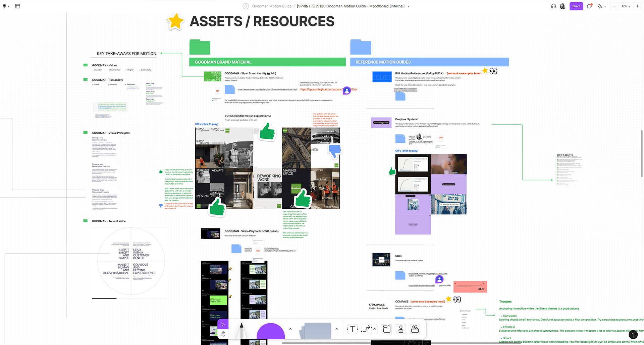Click the Video Playbook PDF icon
This screenshot has height=345, width=644.
[x=258, y=251]
